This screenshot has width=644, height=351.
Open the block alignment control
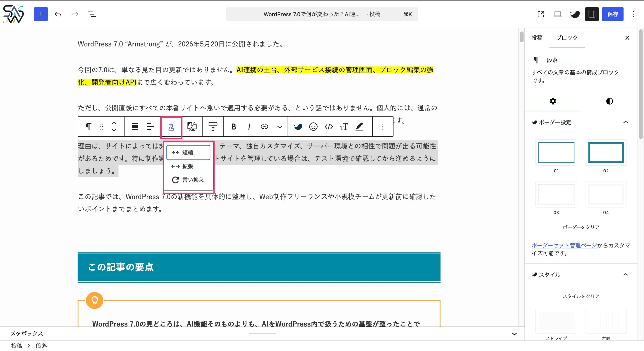pyautogui.click(x=135, y=127)
